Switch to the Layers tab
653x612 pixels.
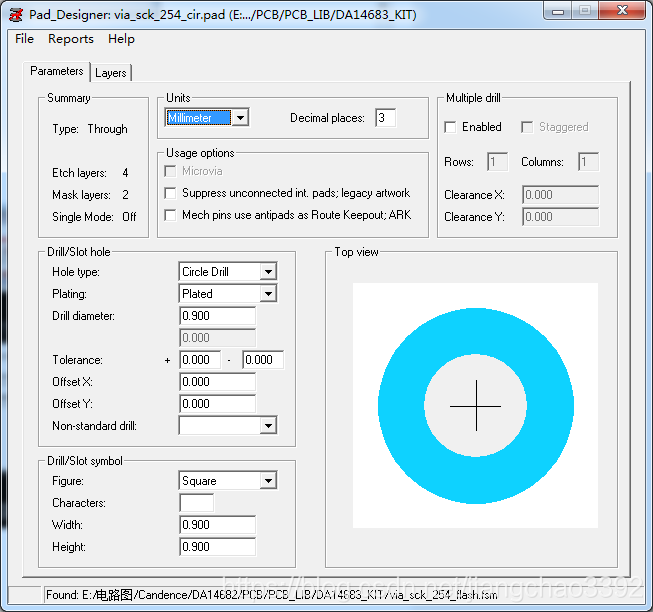point(111,73)
